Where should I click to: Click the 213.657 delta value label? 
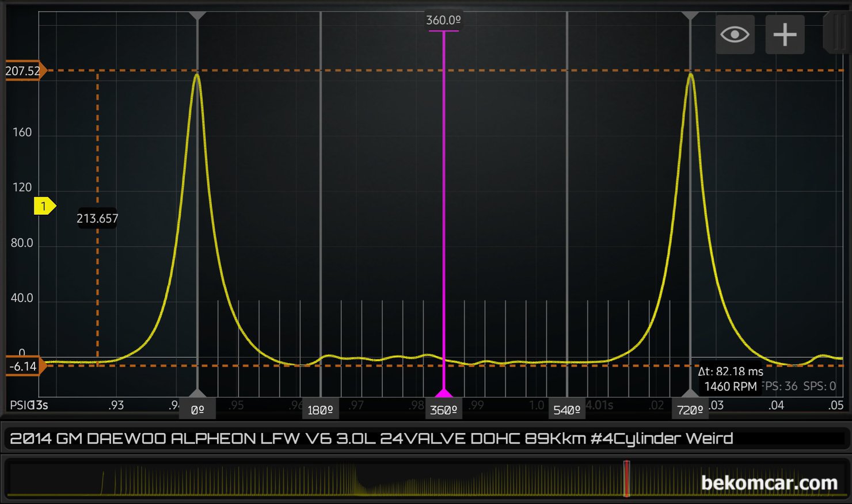click(x=97, y=219)
